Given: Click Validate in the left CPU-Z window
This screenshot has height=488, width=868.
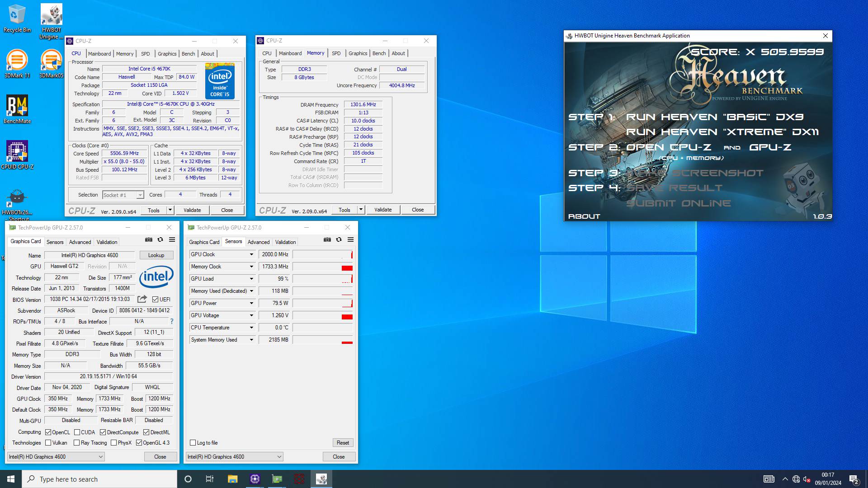Looking at the screenshot, I should [192, 210].
